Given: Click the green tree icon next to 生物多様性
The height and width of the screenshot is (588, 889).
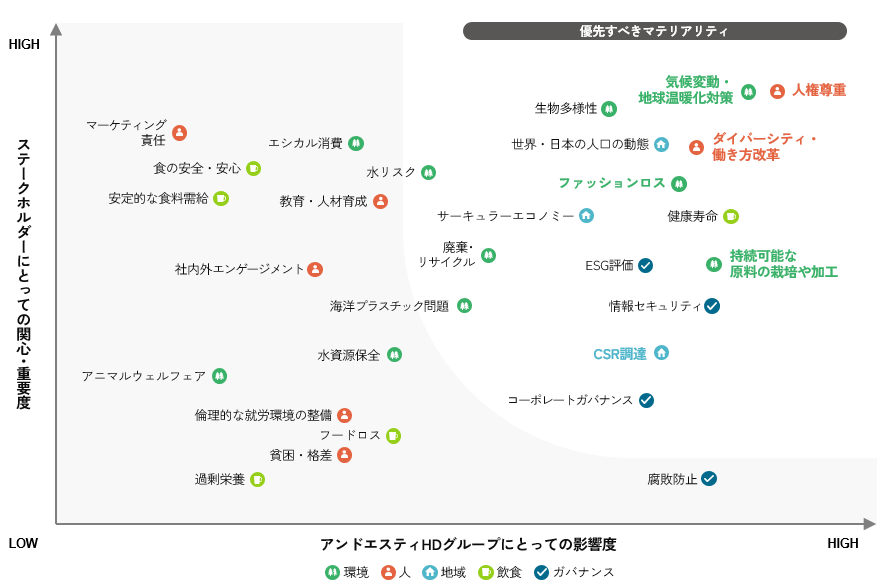Looking at the screenshot, I should click(x=609, y=108).
